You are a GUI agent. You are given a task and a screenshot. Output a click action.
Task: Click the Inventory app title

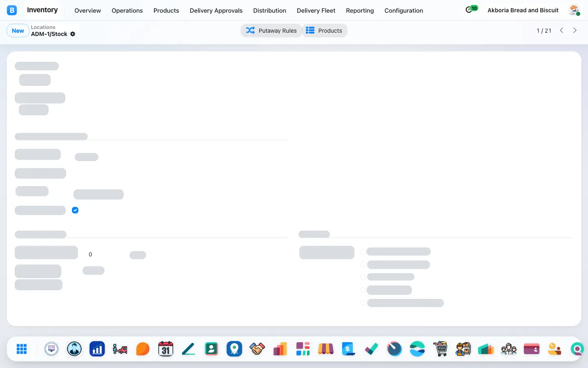point(42,10)
